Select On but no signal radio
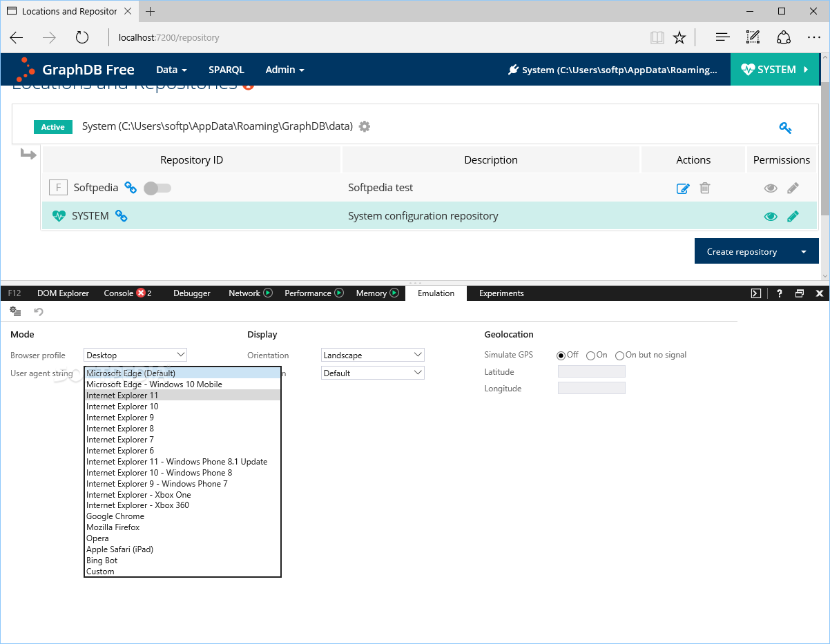The width and height of the screenshot is (830, 644). (620, 355)
